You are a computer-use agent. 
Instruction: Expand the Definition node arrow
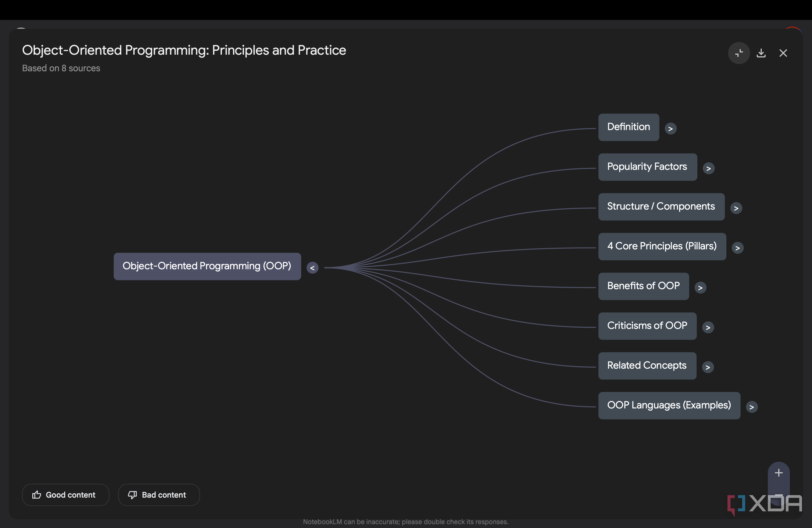click(670, 129)
